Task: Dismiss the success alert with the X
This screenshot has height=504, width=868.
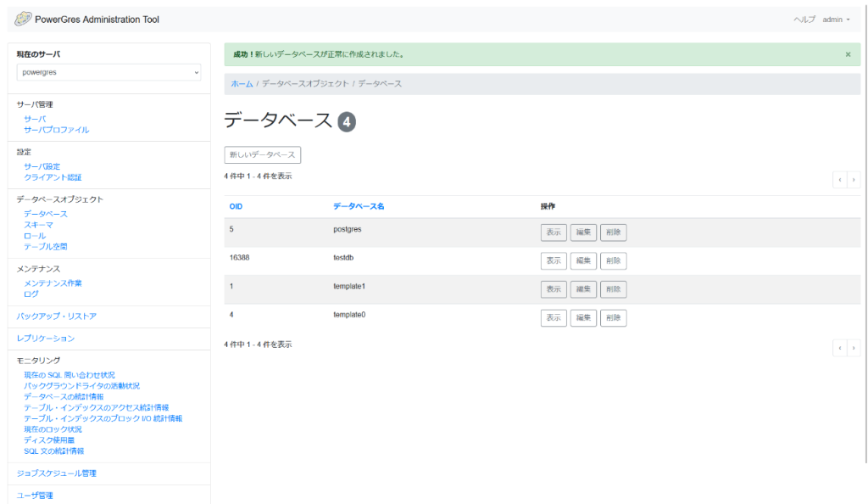Action: (848, 54)
